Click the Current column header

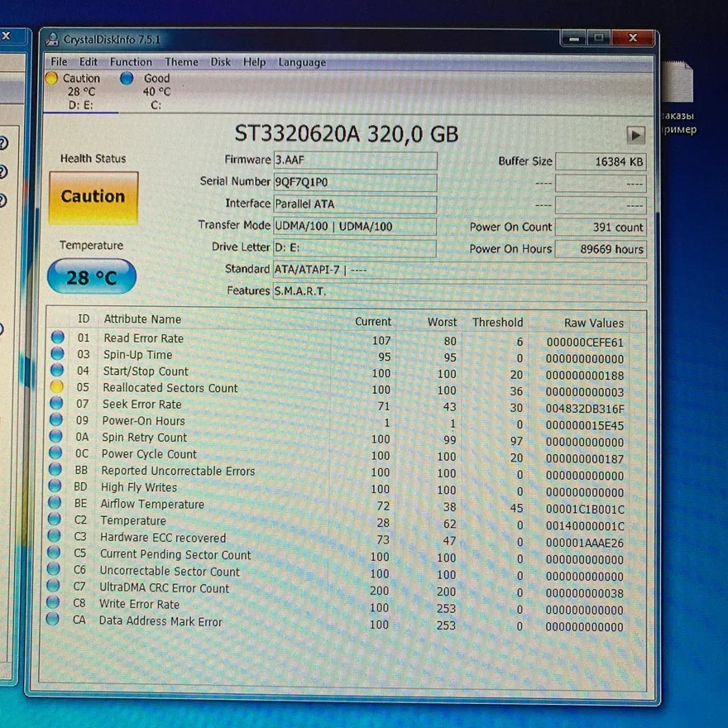373,321
